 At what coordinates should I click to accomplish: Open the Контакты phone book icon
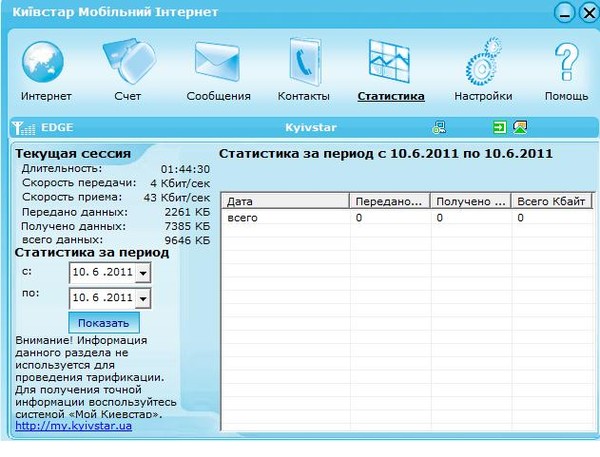click(304, 62)
